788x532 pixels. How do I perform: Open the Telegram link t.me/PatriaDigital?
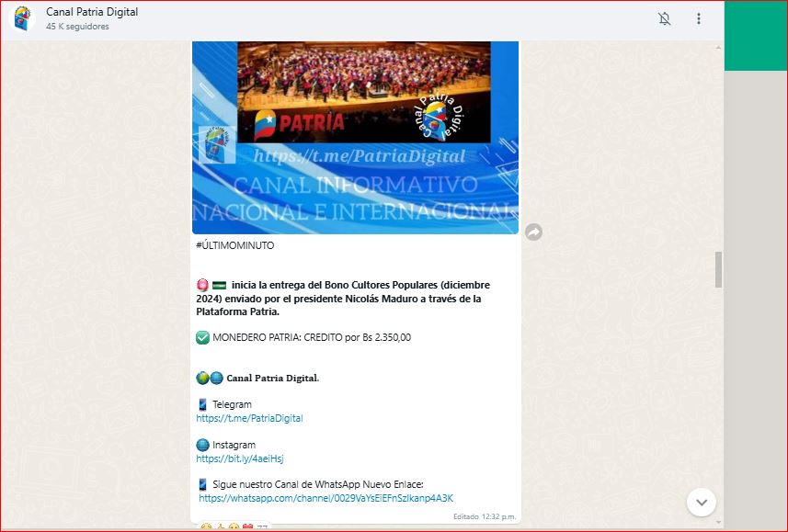click(250, 418)
